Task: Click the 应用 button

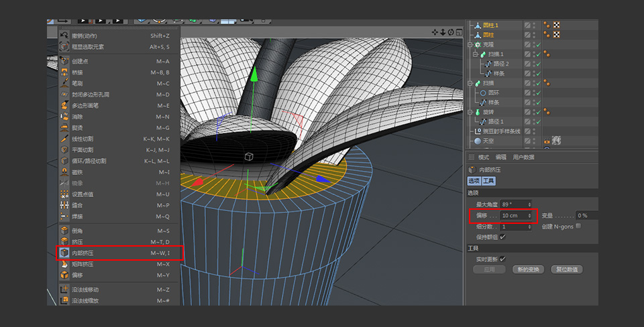Action: click(x=489, y=269)
